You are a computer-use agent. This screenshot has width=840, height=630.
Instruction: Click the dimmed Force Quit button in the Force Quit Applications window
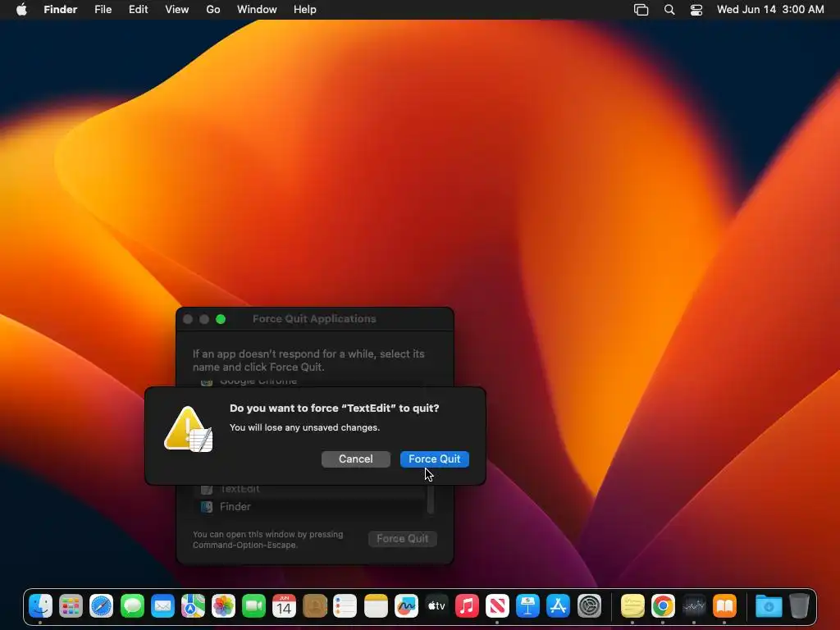pyautogui.click(x=402, y=538)
